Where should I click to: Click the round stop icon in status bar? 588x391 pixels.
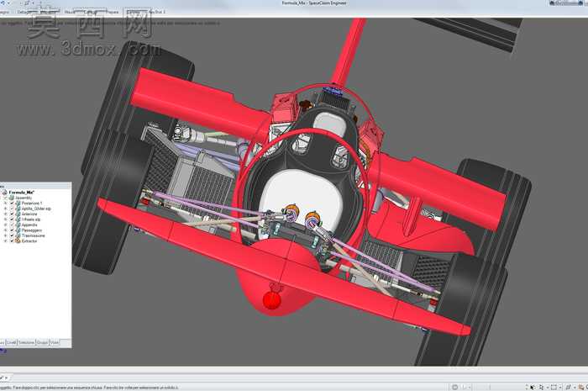pyautogui.click(x=455, y=388)
